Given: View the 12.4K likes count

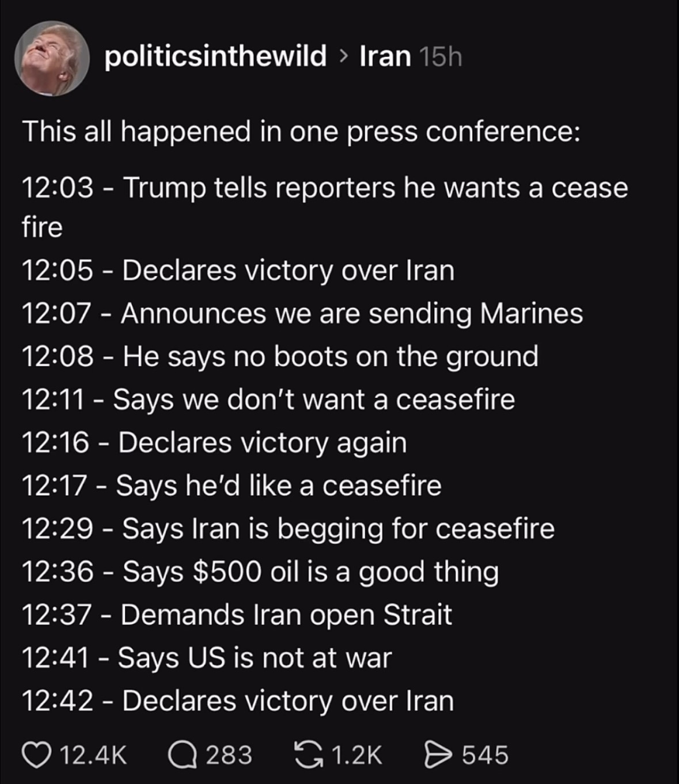Looking at the screenshot, I should (x=93, y=755).
